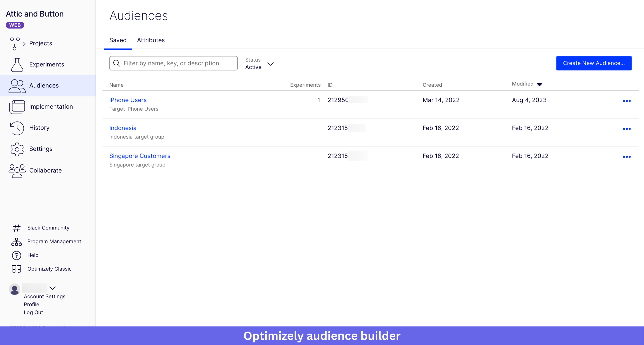This screenshot has height=345, width=644.
Task: Expand the Status Active dropdown
Action: tap(270, 64)
